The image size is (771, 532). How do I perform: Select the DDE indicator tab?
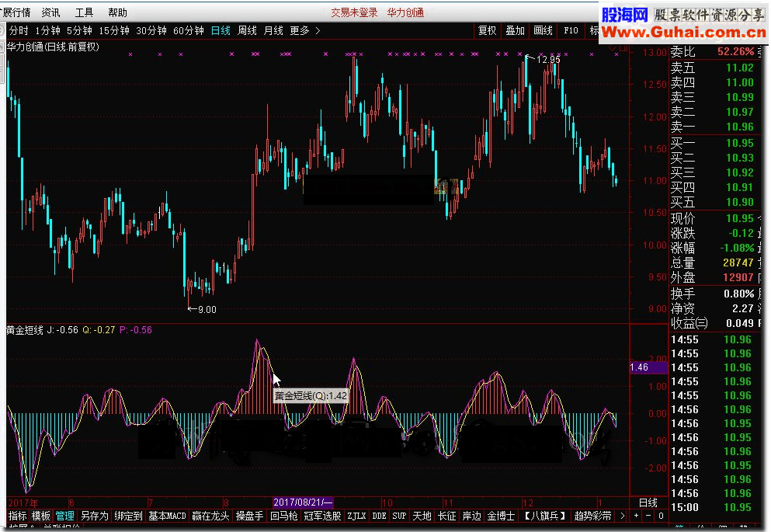(x=379, y=516)
